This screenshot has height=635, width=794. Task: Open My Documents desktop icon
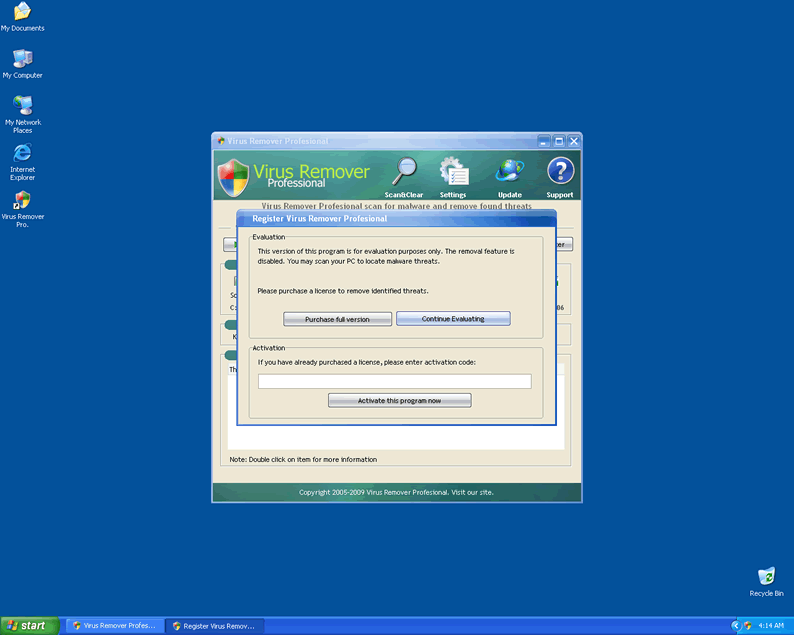(x=22, y=13)
